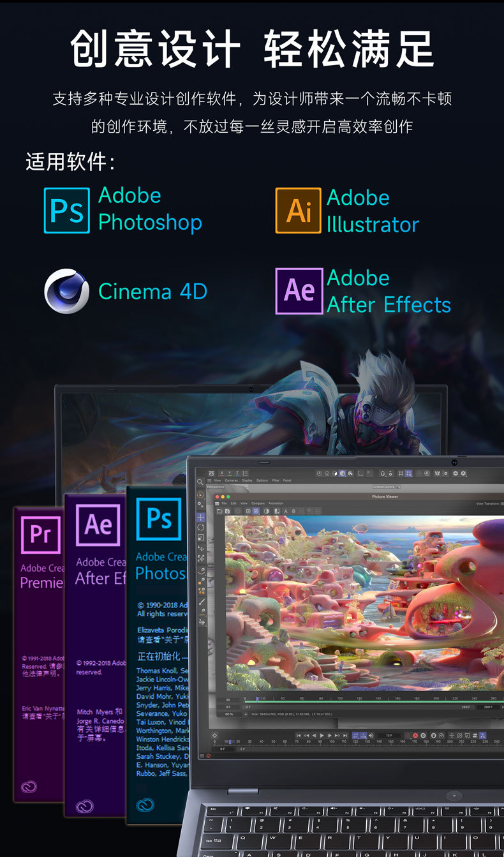This screenshot has height=857, width=504.
Task: Go to start of the animation
Action: tap(298, 736)
